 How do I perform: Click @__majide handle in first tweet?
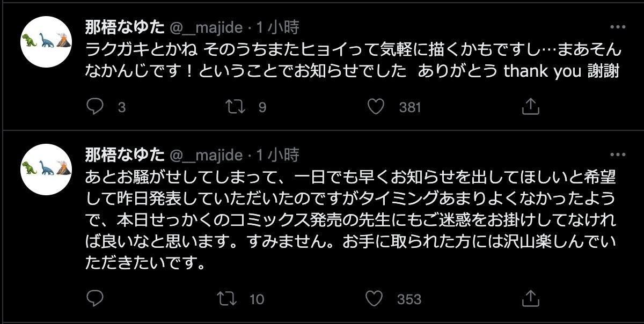point(206,27)
